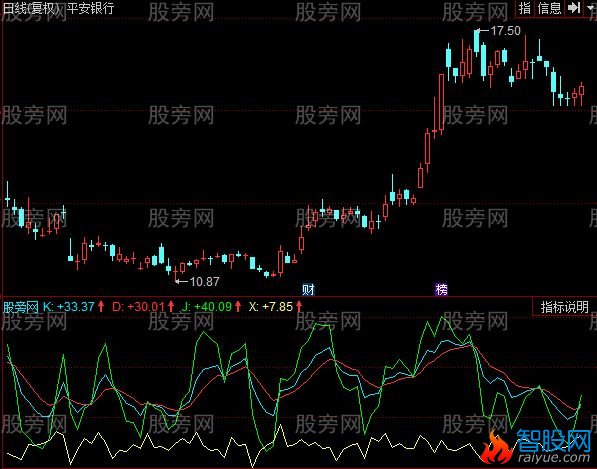This screenshot has width=597, height=469.
Task: Click the D: +30.01 value
Action: pos(138,307)
